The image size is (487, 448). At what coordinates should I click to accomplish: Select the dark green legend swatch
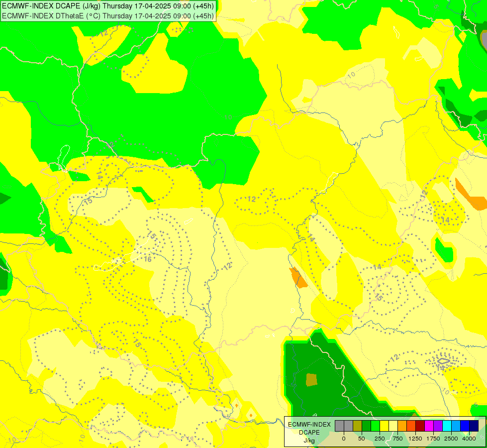(367, 426)
